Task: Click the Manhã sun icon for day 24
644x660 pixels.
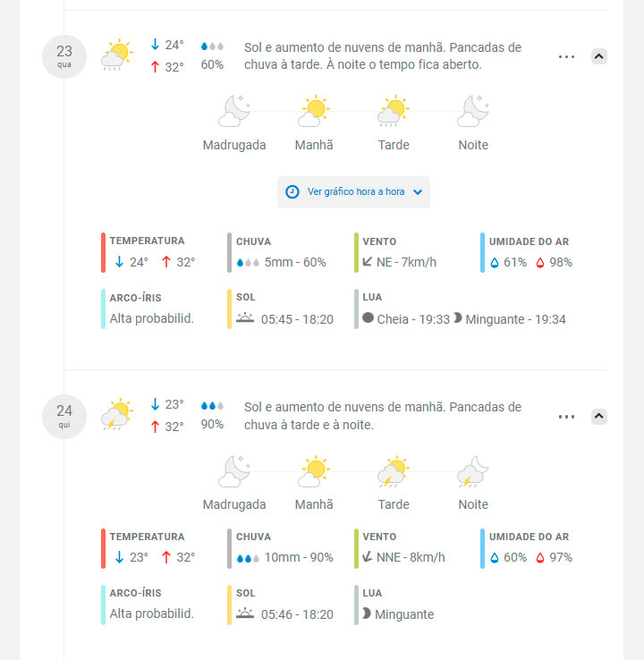Action: [314, 471]
